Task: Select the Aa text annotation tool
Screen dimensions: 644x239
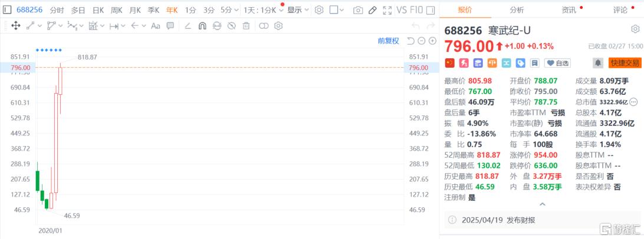Action: 156,26
